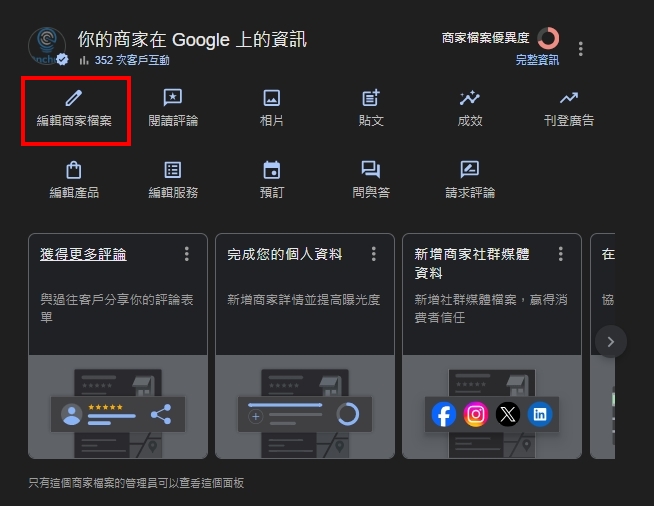This screenshot has width=654, height=506.
Task: Open the 相片 photo icon
Action: [x=272, y=98]
